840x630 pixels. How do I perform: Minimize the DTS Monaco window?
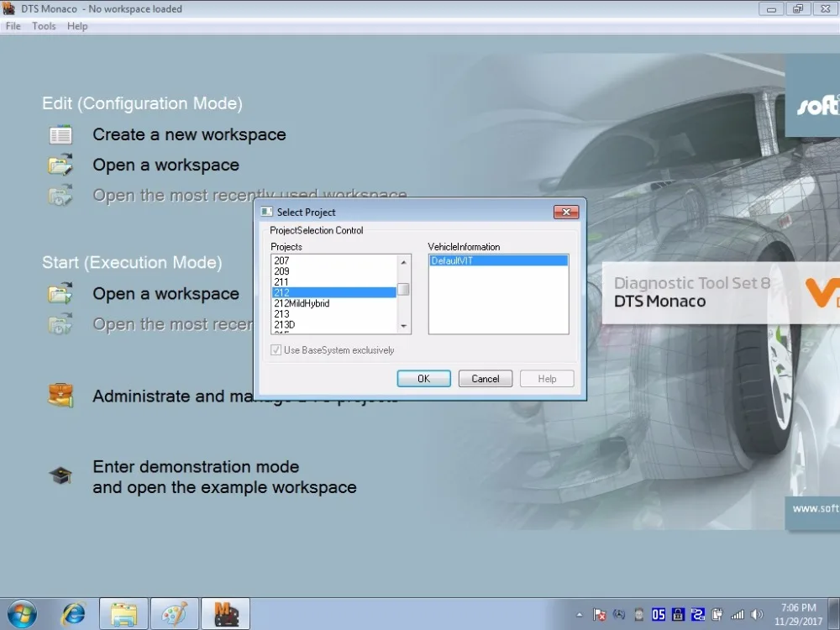click(771, 8)
